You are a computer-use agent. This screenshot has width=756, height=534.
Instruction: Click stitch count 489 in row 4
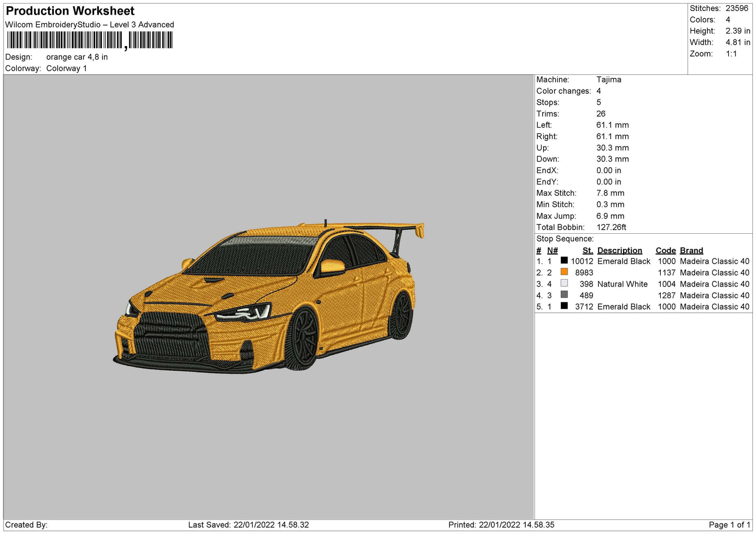tap(586, 296)
